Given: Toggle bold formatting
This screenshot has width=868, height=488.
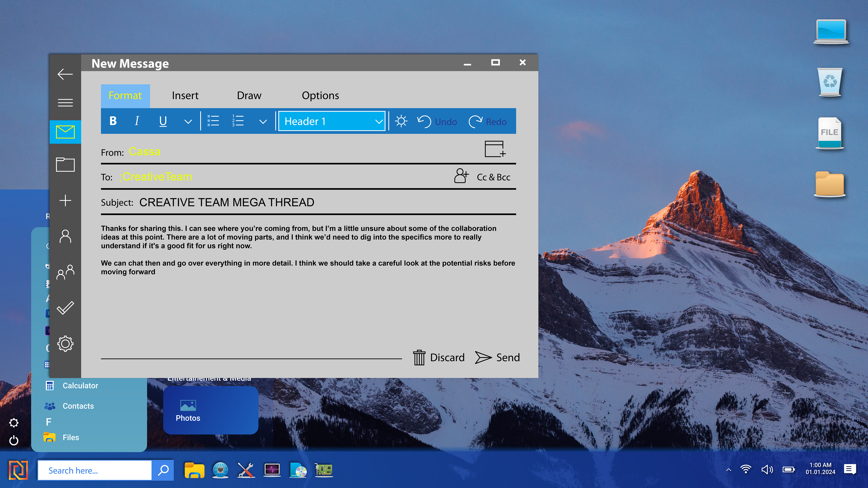Looking at the screenshot, I should tap(113, 121).
